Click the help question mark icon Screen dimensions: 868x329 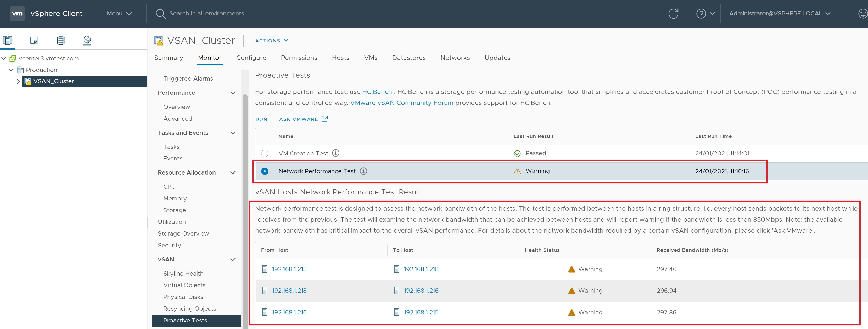(701, 14)
